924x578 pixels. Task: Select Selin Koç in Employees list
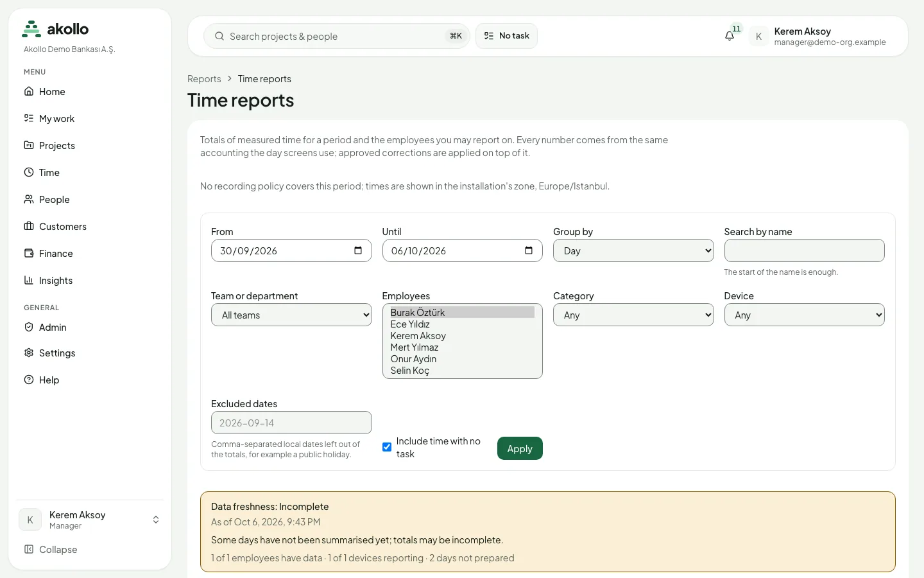click(462, 371)
